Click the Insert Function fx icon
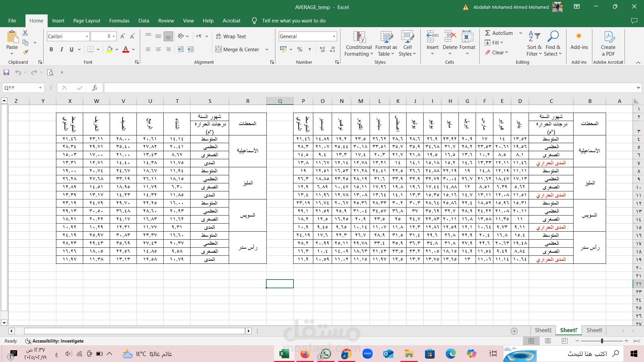Screen dimensions: 644x362 95,88
